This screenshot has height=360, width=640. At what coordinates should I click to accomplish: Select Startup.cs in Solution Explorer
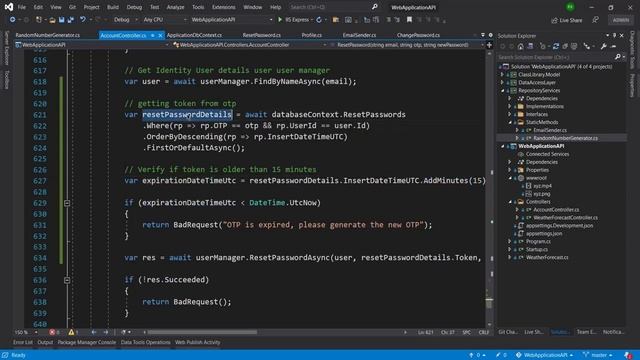(x=537, y=249)
